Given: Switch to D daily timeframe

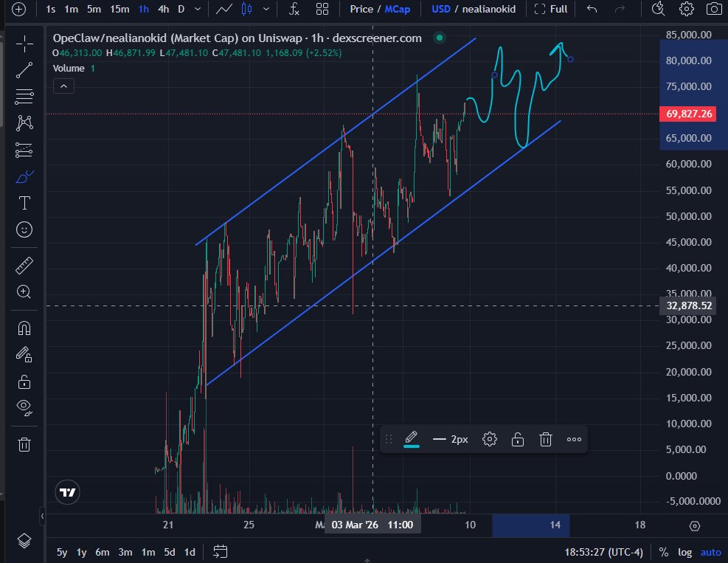Looking at the screenshot, I should pyautogui.click(x=181, y=9).
